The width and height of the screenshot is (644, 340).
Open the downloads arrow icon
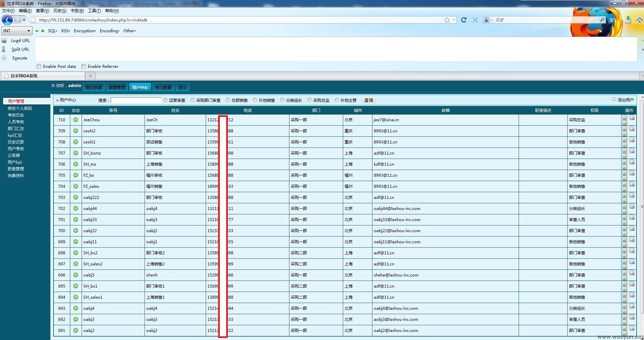[628, 20]
